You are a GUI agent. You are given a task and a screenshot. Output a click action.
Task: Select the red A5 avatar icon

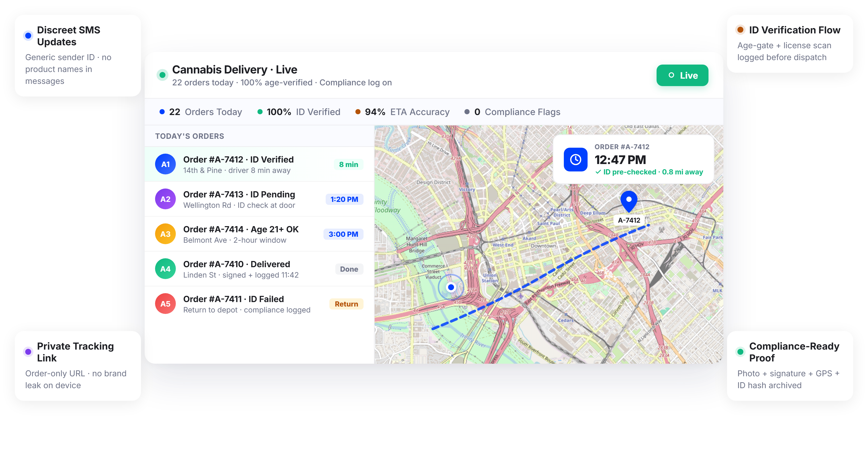[x=165, y=304]
